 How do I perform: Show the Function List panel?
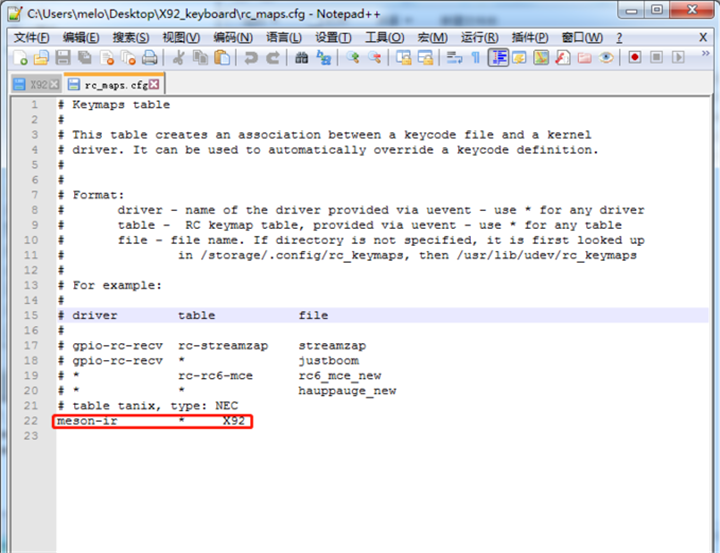[x=562, y=58]
